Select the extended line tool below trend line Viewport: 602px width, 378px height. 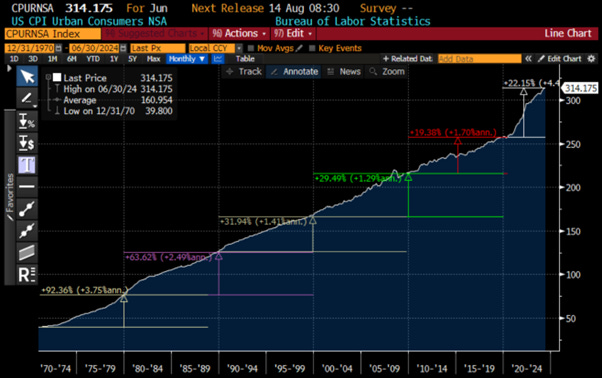[27, 231]
